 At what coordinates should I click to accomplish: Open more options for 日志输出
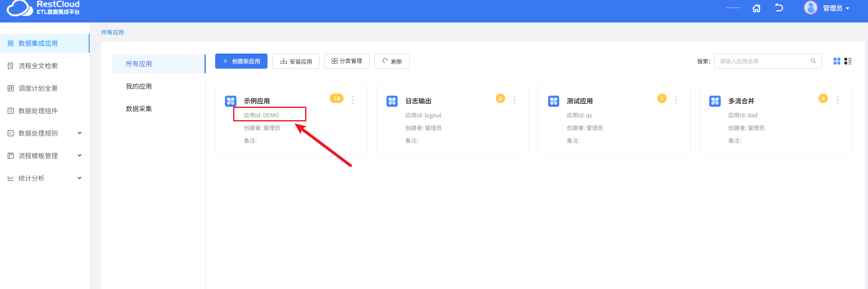(x=515, y=100)
